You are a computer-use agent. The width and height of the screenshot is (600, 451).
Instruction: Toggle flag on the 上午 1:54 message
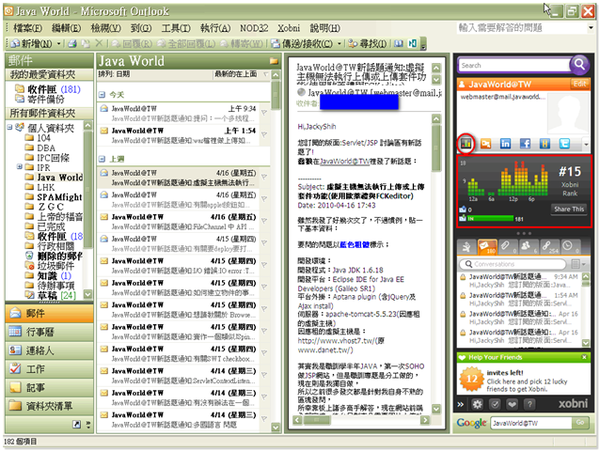(264, 134)
